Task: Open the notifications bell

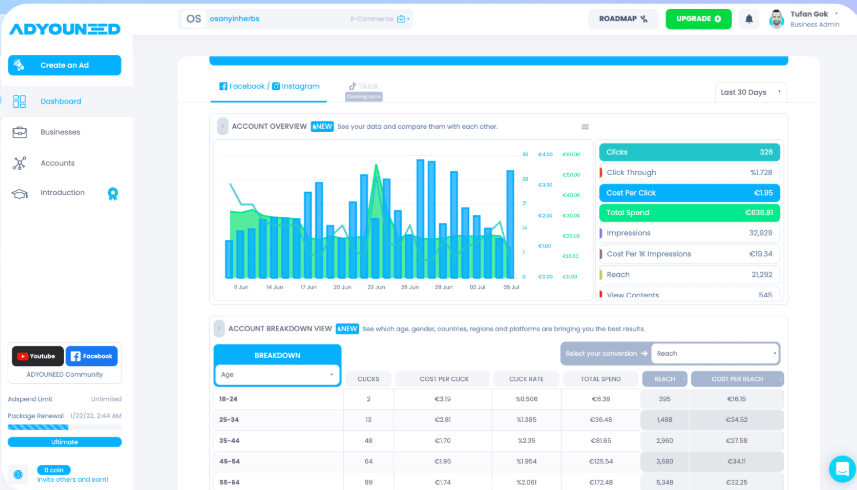Action: (x=749, y=19)
